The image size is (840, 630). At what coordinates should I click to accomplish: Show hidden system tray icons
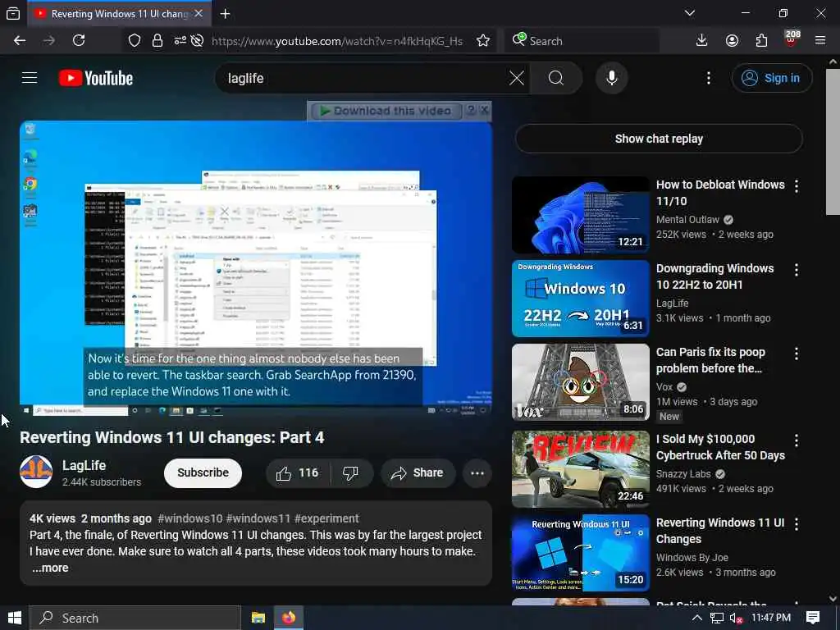(x=697, y=618)
